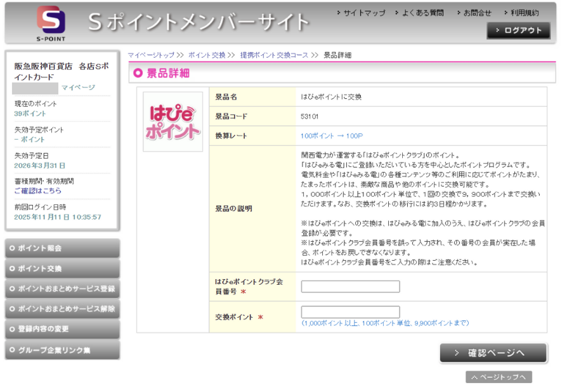The height and width of the screenshot is (392, 562).
Task: Click the S-POINT logo icon
Action: pos(50,22)
